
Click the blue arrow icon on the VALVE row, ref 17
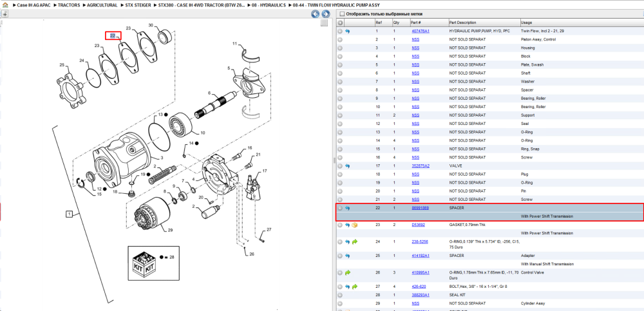[x=348, y=166]
